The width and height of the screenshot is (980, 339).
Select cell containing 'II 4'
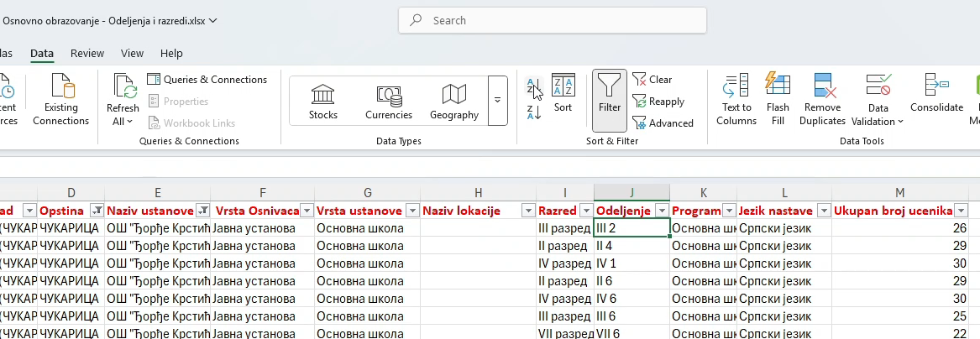(x=631, y=246)
